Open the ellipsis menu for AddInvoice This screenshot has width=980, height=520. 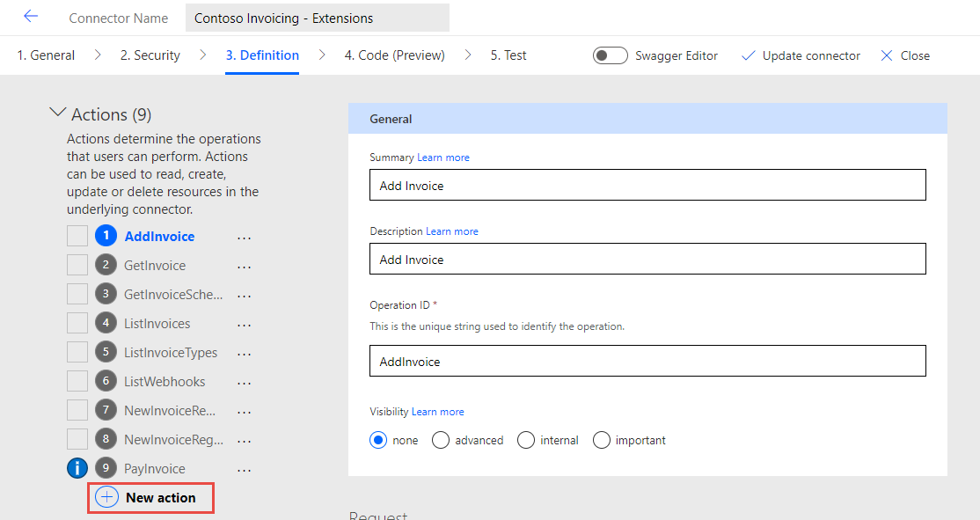[x=244, y=236]
